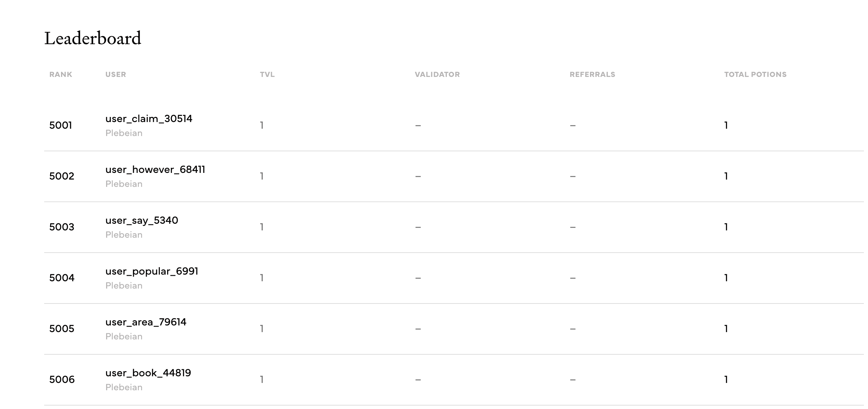Open user_however_68411 profile

155,170
